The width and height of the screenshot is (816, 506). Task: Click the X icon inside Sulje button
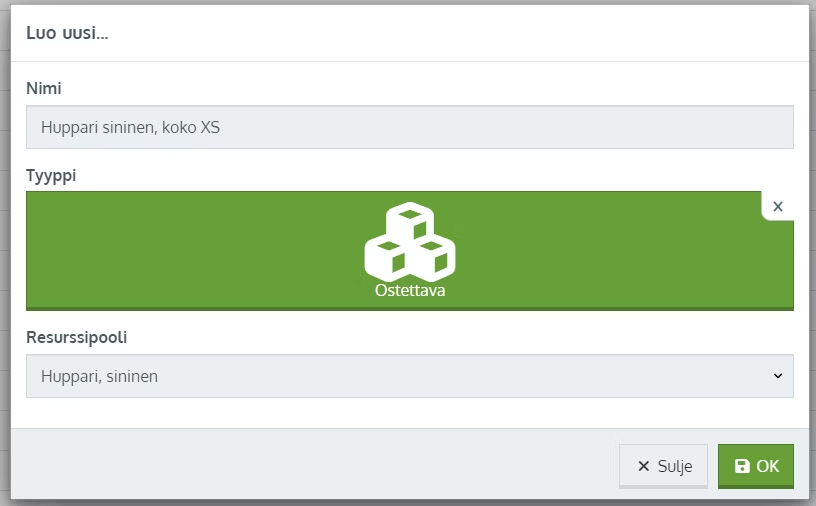(x=644, y=466)
